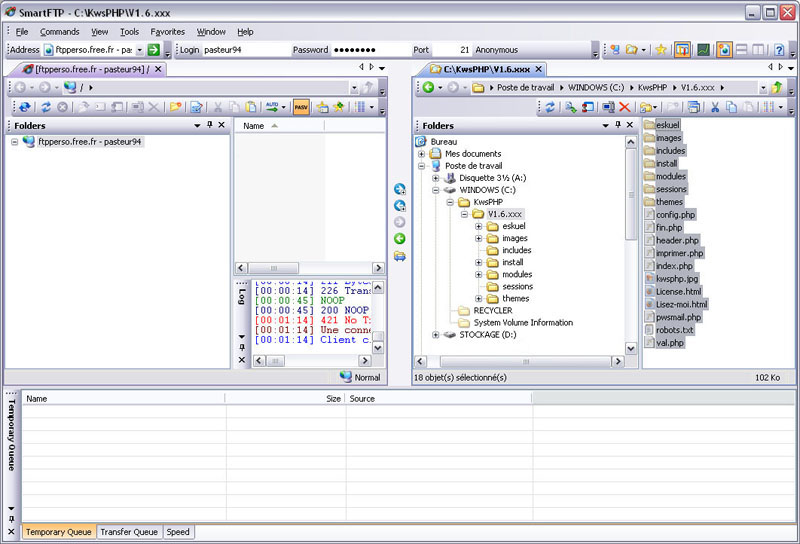
Task: Toggle the highlighted log view icon
Action: [x=724, y=50]
